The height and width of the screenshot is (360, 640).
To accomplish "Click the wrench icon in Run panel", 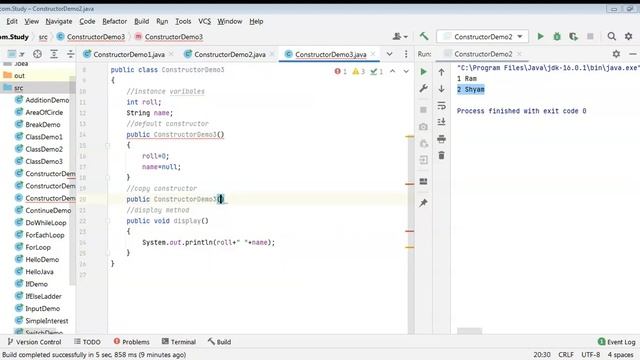I will point(423,88).
